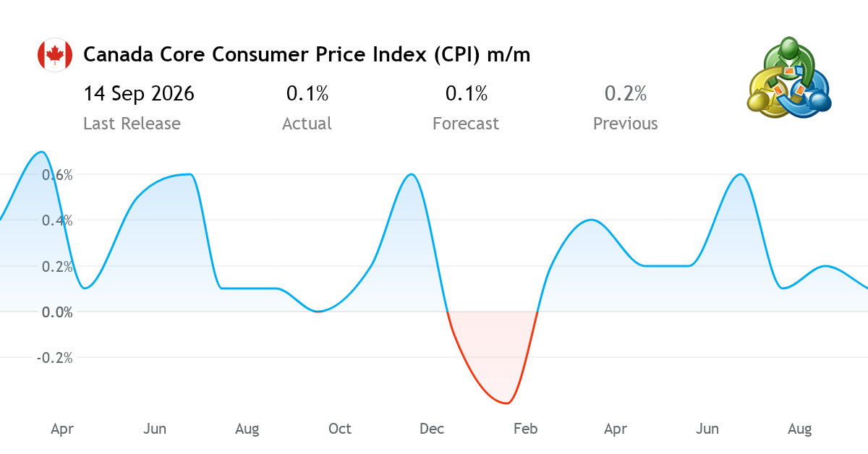Open the Canada Core CPI m/m title
868x454 pixels.
point(307,54)
